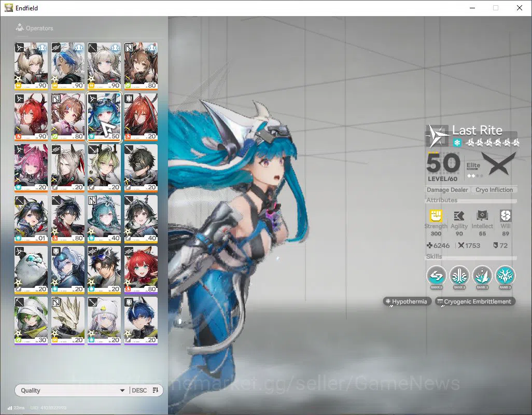Click the Damage Dealer tag
The image size is (532, 415).
(447, 190)
